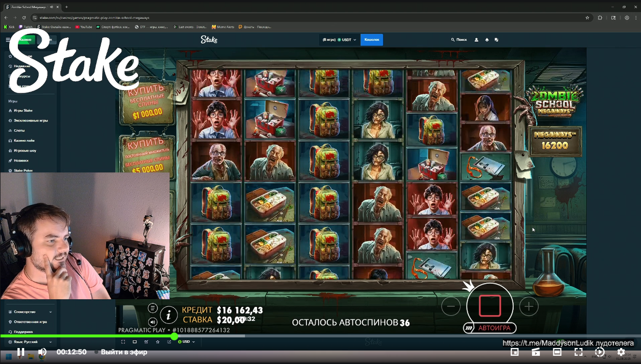Decrease the bet with the minus button
The image size is (641, 364).
click(451, 306)
